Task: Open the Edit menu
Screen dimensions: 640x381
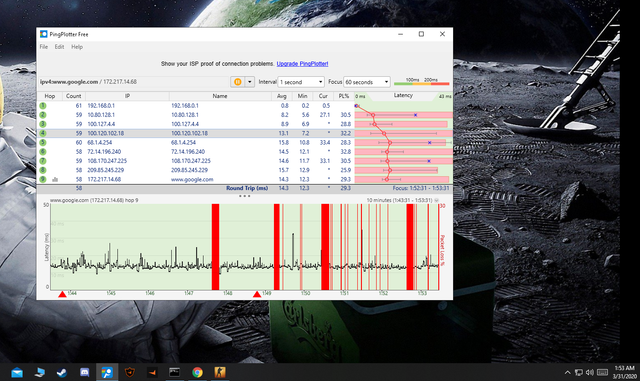Action: pos(60,47)
